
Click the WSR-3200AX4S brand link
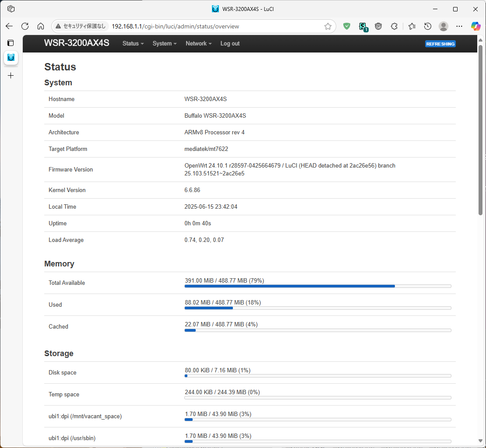tap(77, 43)
